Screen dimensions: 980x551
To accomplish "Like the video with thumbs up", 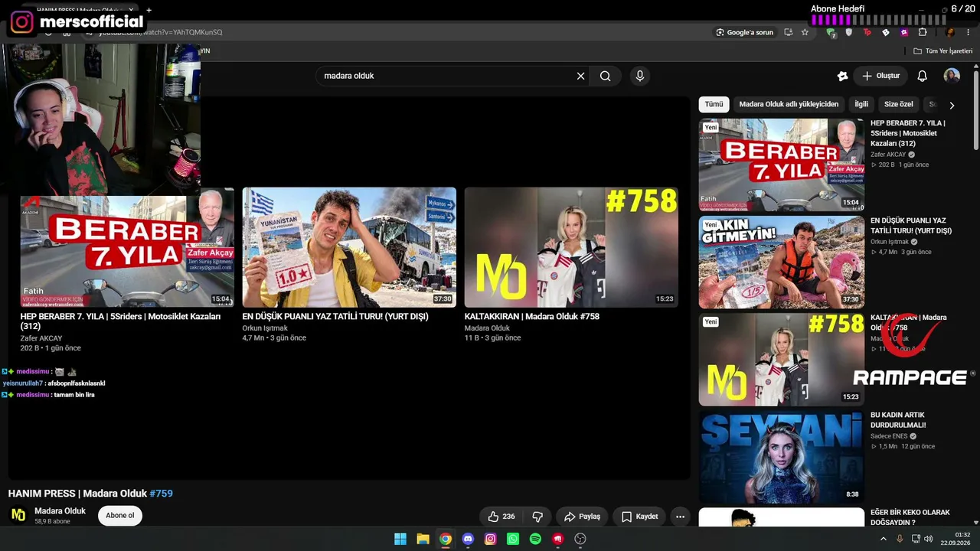I will point(501,517).
